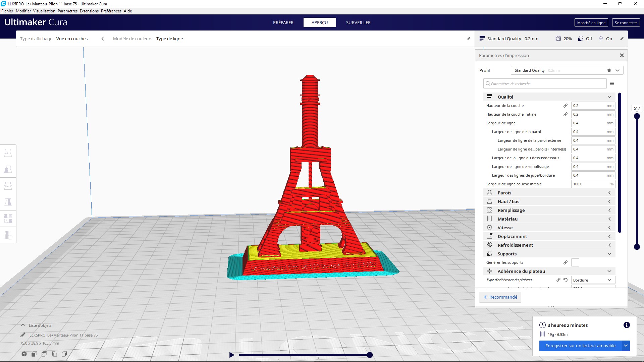Image resolution: width=644 pixels, height=362 pixels.
Task: Click the pencil icon beside object name
Action: pyautogui.click(x=23, y=335)
